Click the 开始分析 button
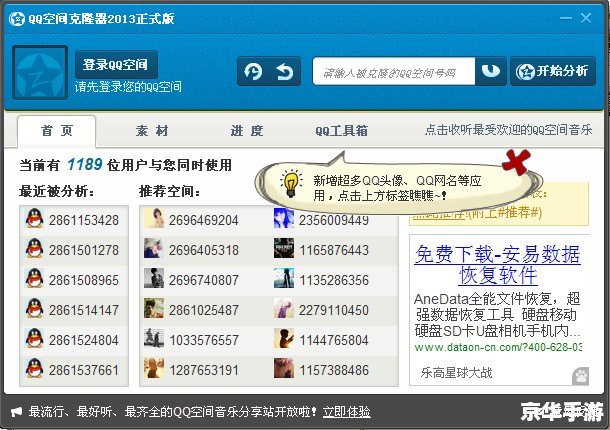This screenshot has height=430, width=610. tap(552, 71)
